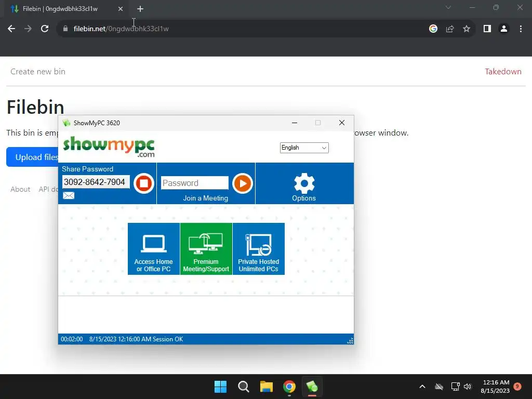The image size is (532, 399).
Task: Open network tray icon
Action: click(x=455, y=387)
